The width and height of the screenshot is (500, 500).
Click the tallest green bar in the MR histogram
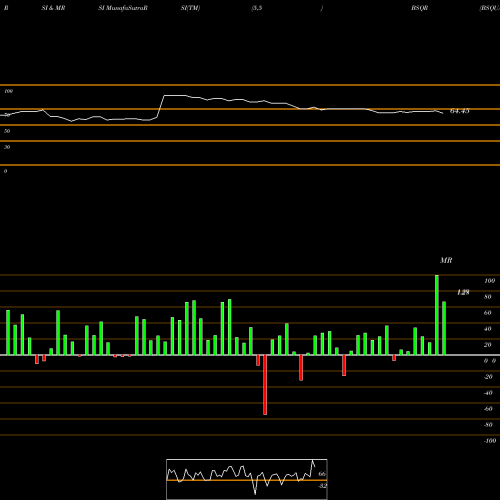pyautogui.click(x=437, y=315)
